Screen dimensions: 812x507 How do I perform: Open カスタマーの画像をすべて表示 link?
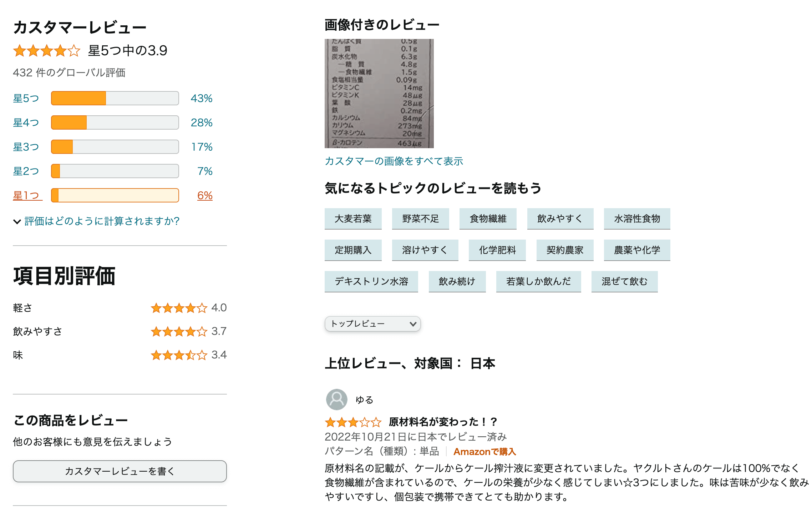pos(394,161)
